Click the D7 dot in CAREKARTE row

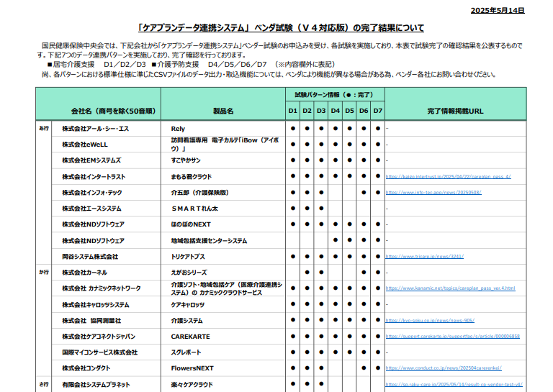[378, 337]
